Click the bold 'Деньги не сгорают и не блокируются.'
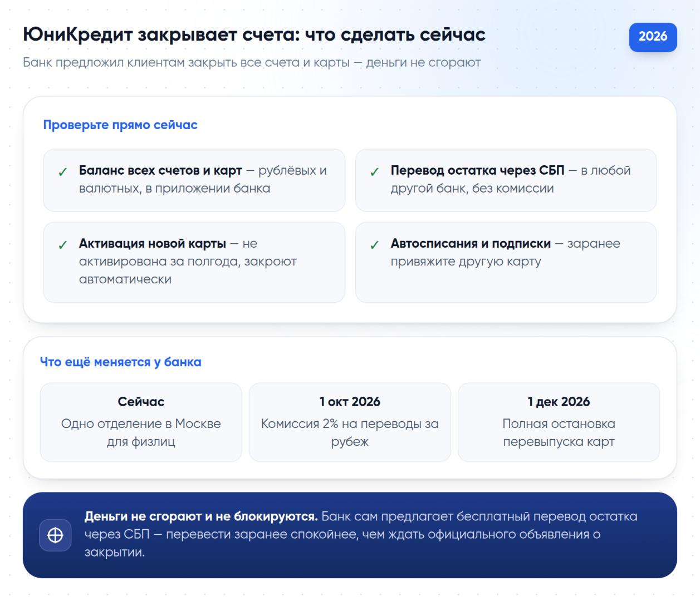 [201, 516]
